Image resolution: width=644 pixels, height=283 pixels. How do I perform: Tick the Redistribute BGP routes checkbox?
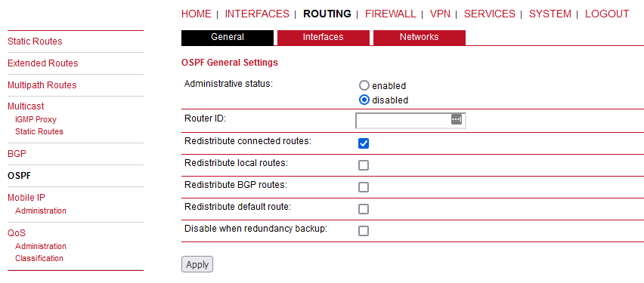click(x=364, y=187)
